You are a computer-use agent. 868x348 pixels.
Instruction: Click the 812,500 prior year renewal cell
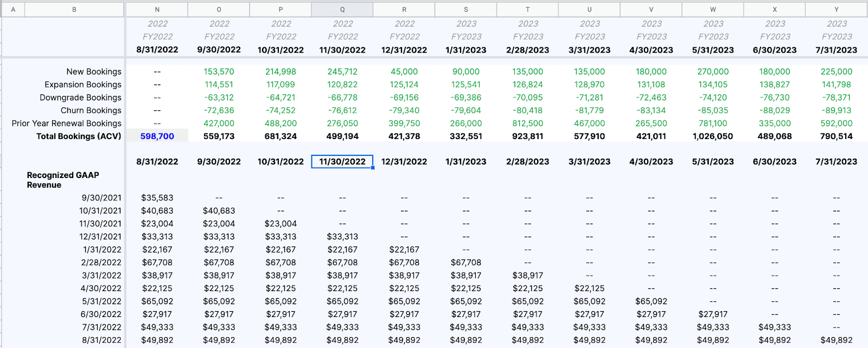pos(528,123)
